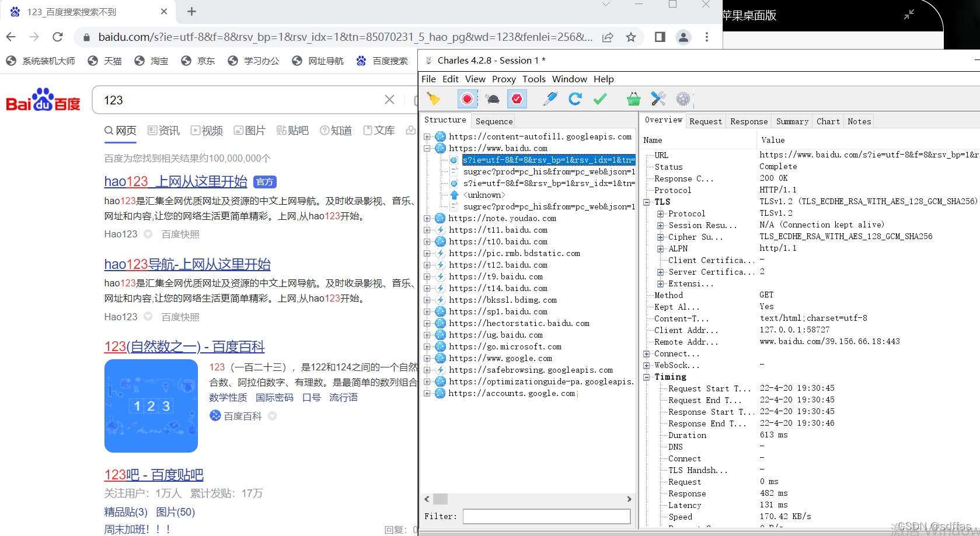The height and width of the screenshot is (536, 980).
Task: Expand the pic.rmb.bdstatic.com host node
Action: [x=427, y=253]
